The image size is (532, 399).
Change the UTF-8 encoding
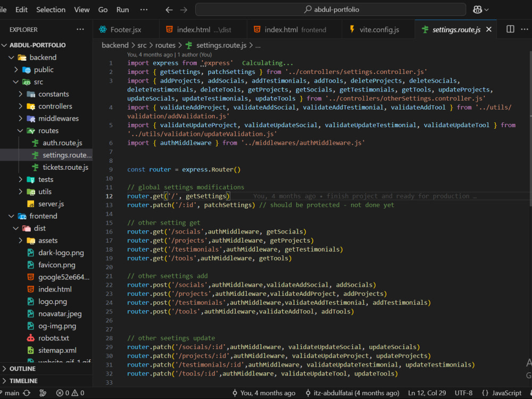pyautogui.click(x=463, y=393)
